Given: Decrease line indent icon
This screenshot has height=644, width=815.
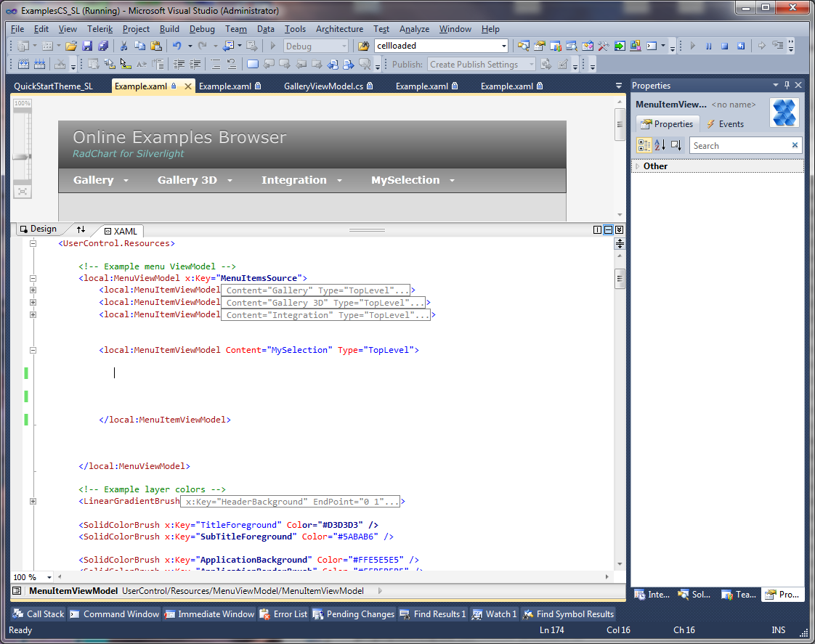Looking at the screenshot, I should tap(179, 65).
